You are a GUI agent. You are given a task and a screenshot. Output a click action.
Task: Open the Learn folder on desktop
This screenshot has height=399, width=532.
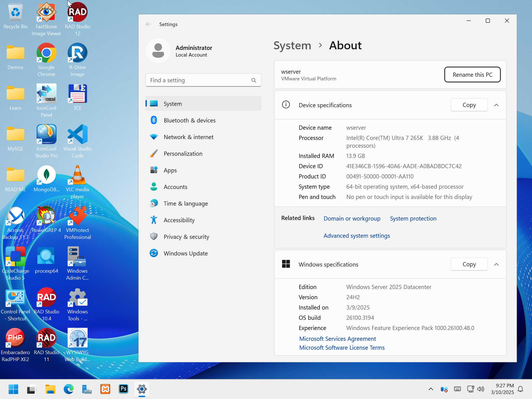[16, 97]
